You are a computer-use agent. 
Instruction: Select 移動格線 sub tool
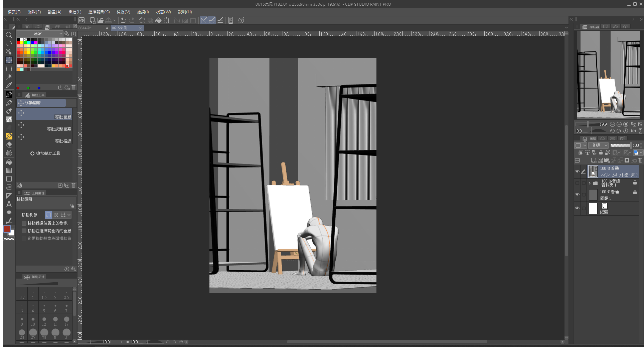tap(44, 138)
